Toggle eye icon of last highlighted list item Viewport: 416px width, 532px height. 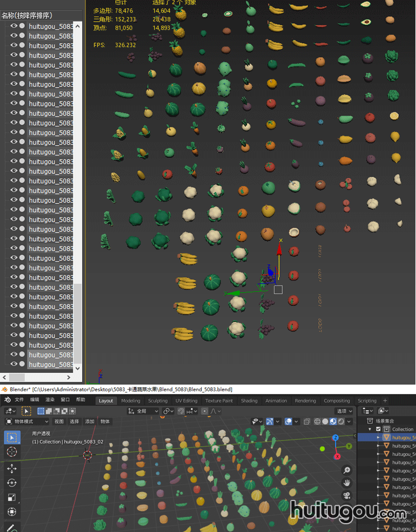tap(14, 364)
